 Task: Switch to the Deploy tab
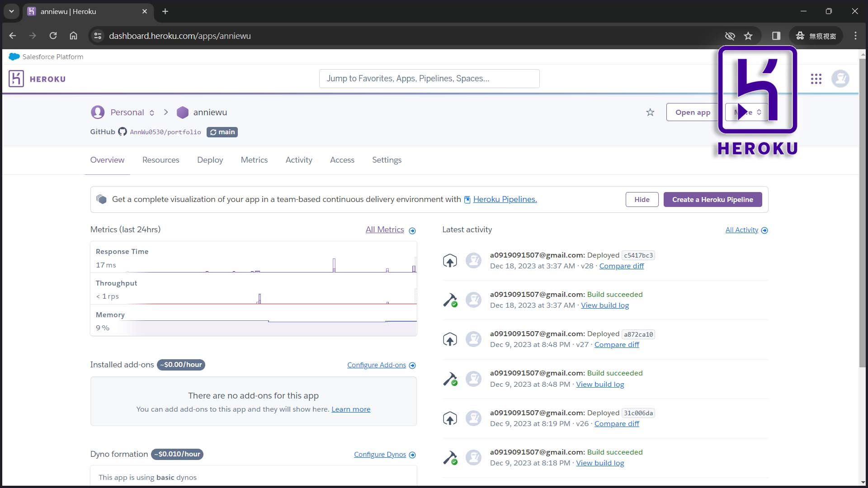pyautogui.click(x=210, y=160)
